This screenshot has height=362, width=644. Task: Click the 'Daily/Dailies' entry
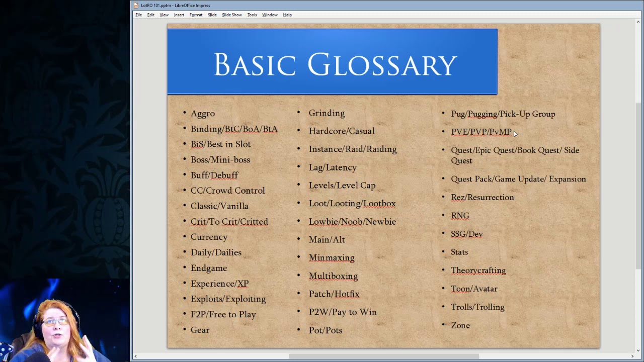(216, 252)
